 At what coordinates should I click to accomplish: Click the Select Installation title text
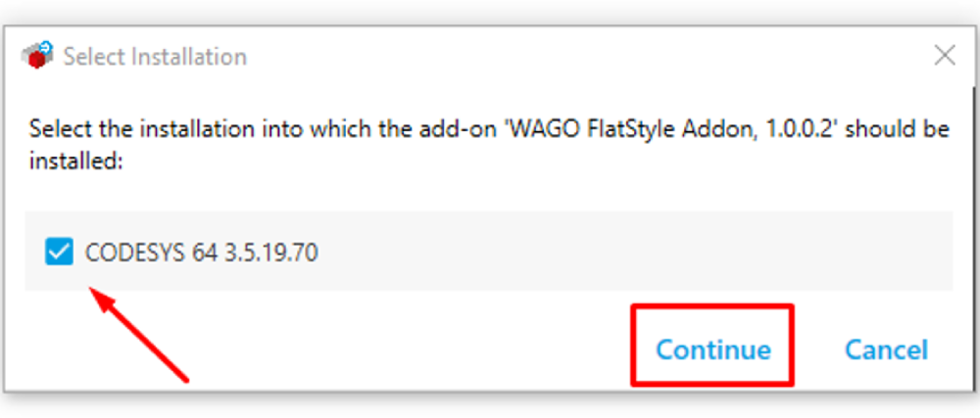tap(155, 56)
